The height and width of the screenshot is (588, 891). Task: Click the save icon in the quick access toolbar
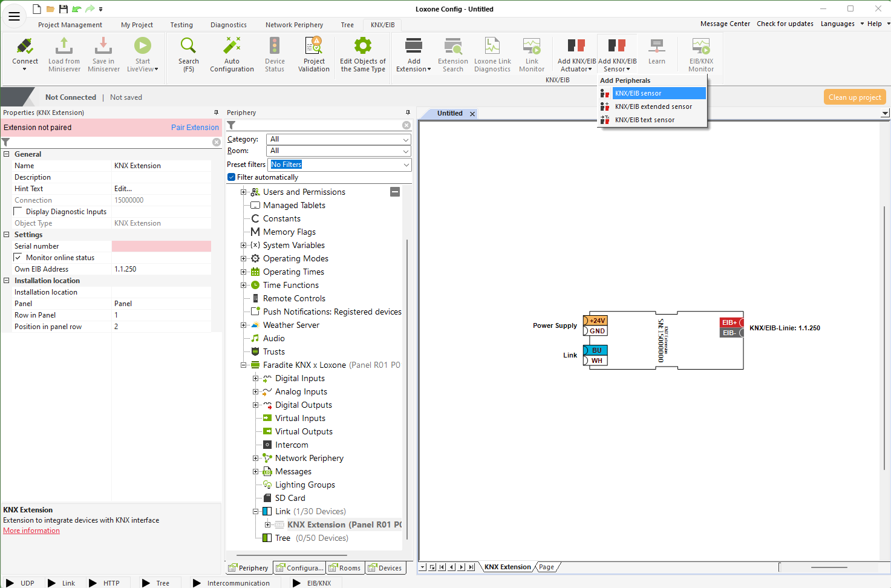63,9
